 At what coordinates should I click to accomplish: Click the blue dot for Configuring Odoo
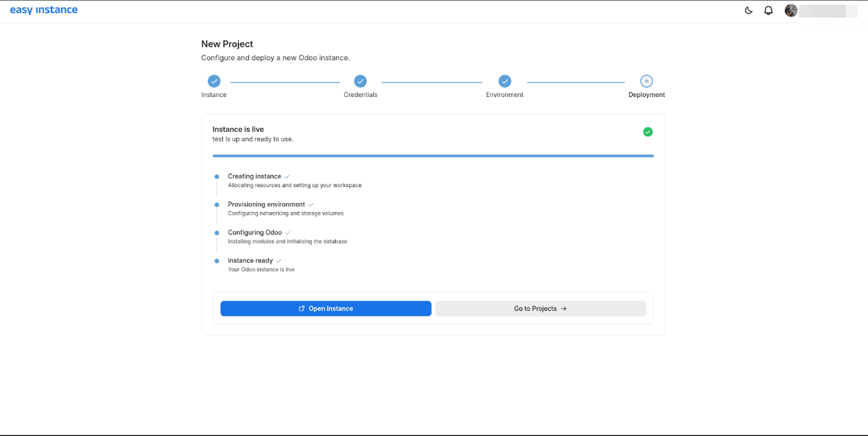coord(217,233)
